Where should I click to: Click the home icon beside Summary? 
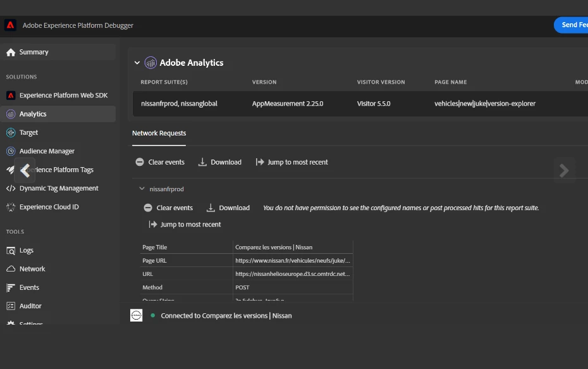[x=11, y=52]
